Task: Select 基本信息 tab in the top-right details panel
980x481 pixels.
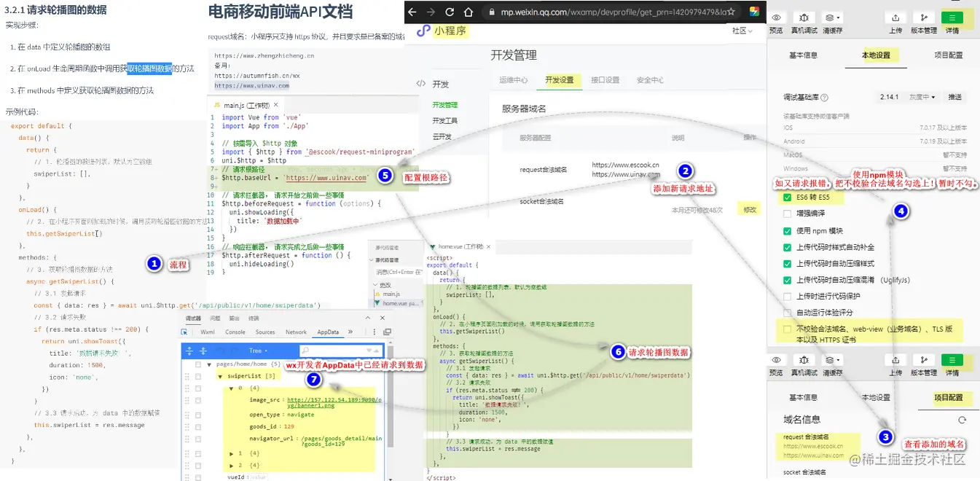Action: (x=804, y=55)
